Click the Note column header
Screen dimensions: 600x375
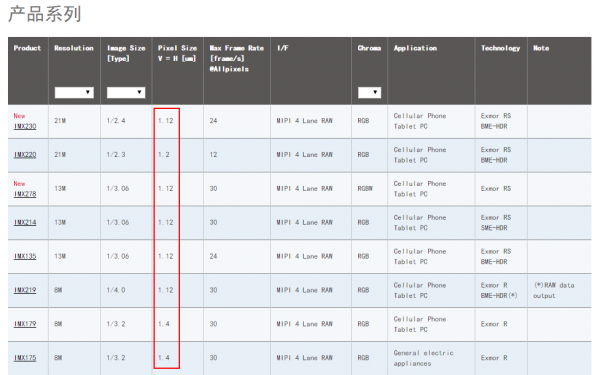pos(541,48)
